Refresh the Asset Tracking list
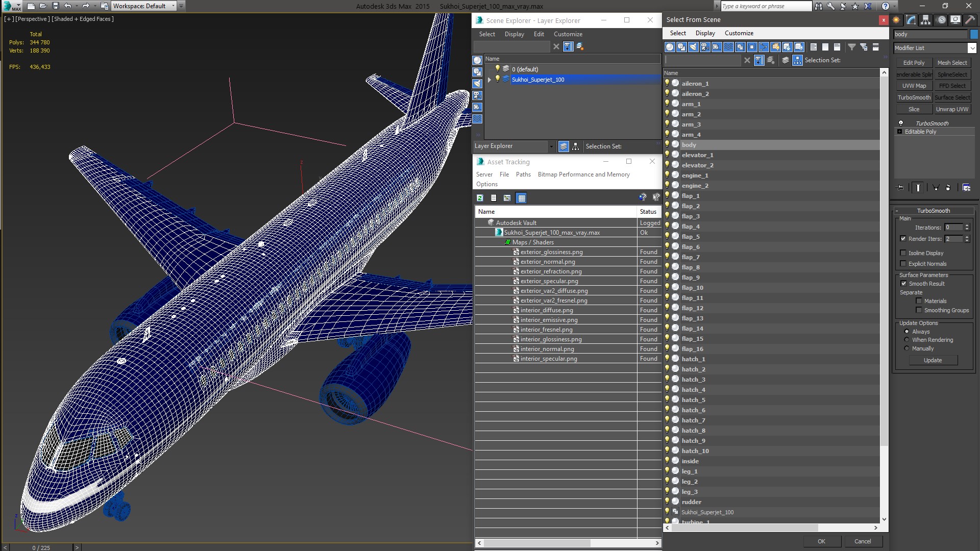The height and width of the screenshot is (551, 980). [480, 198]
